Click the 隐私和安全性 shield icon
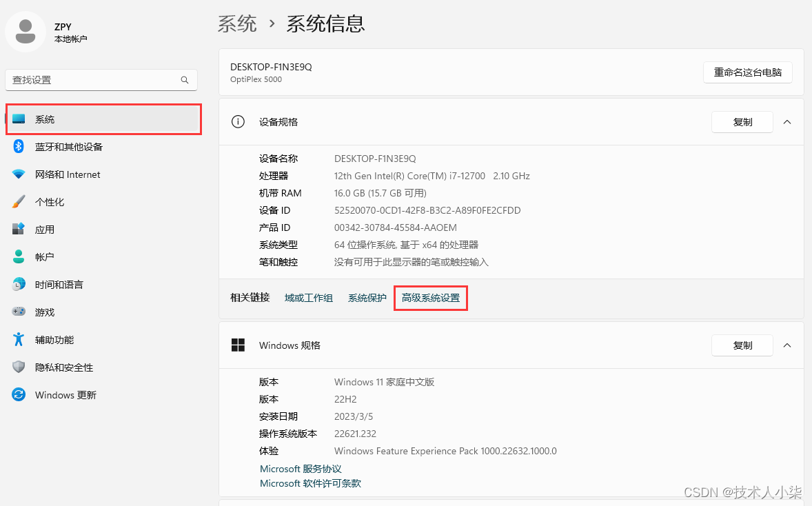 (19, 367)
